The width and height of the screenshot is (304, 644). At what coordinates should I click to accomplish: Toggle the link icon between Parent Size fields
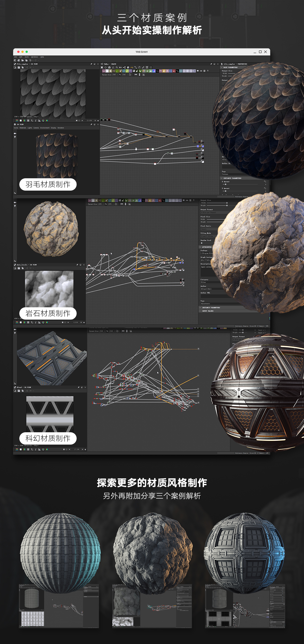tap(120, 75)
